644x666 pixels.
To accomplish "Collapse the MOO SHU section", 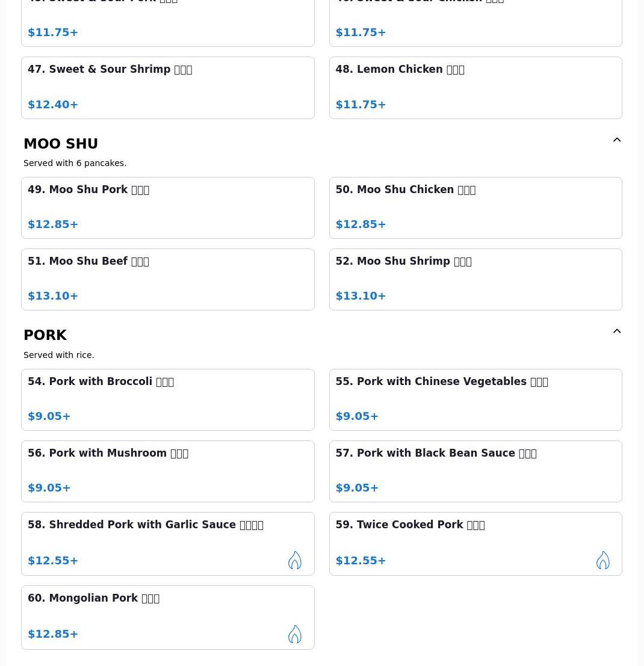I will [x=617, y=140].
